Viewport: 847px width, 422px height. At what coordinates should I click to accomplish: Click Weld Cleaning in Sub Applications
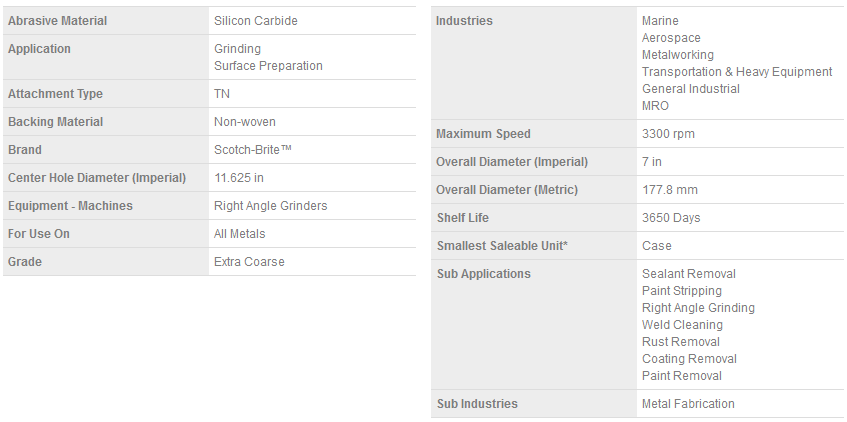(x=682, y=325)
